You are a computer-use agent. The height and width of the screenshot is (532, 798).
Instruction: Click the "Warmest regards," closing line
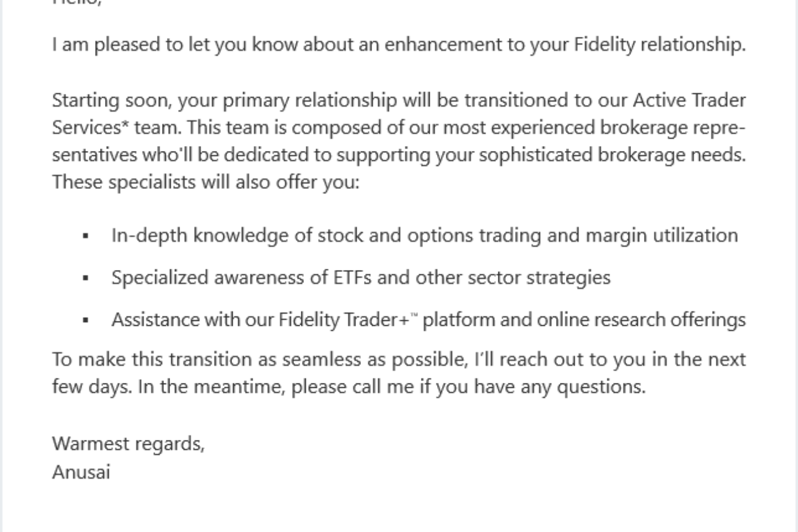pyautogui.click(x=128, y=443)
